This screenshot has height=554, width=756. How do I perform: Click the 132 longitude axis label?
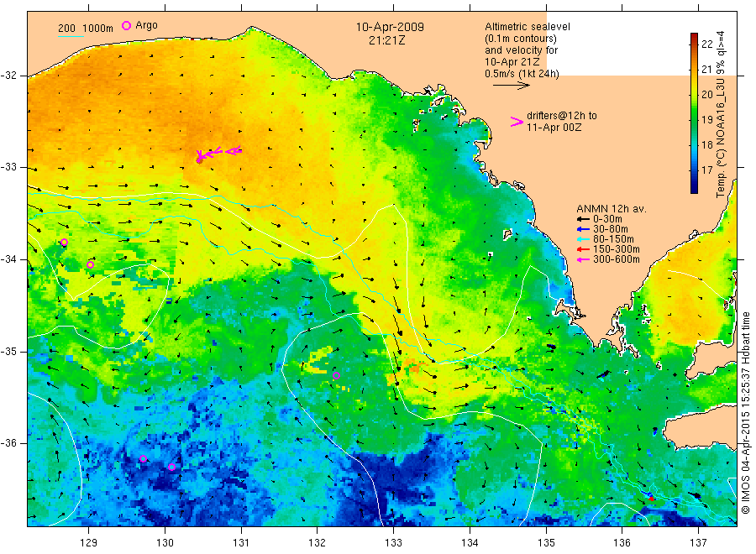pos(318,543)
